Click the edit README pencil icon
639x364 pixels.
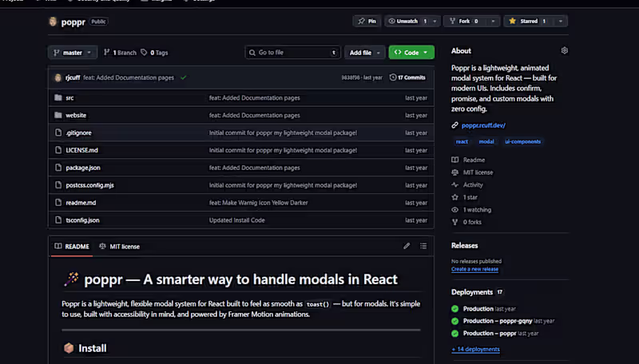click(x=407, y=246)
